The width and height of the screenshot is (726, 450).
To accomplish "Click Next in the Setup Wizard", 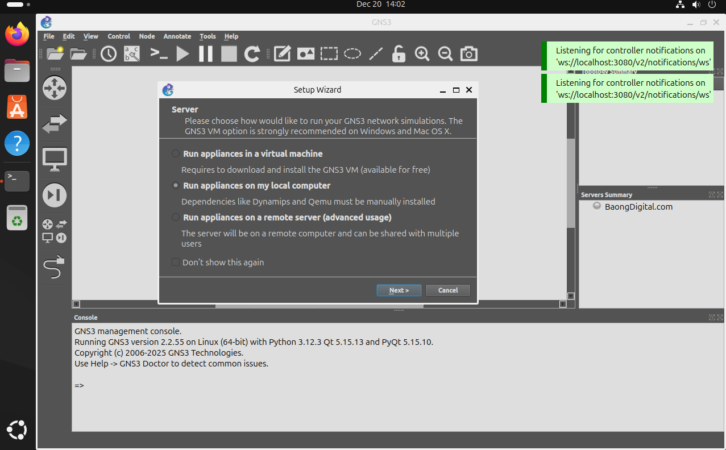I will coord(398,290).
